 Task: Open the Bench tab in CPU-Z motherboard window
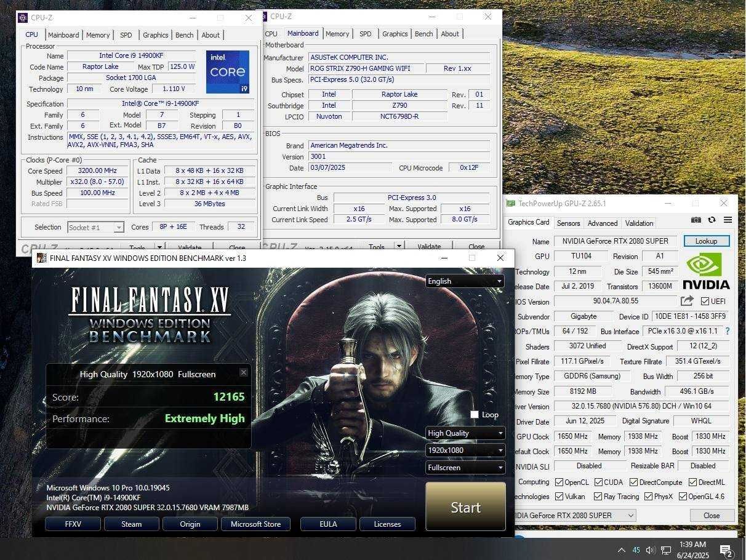pos(423,34)
